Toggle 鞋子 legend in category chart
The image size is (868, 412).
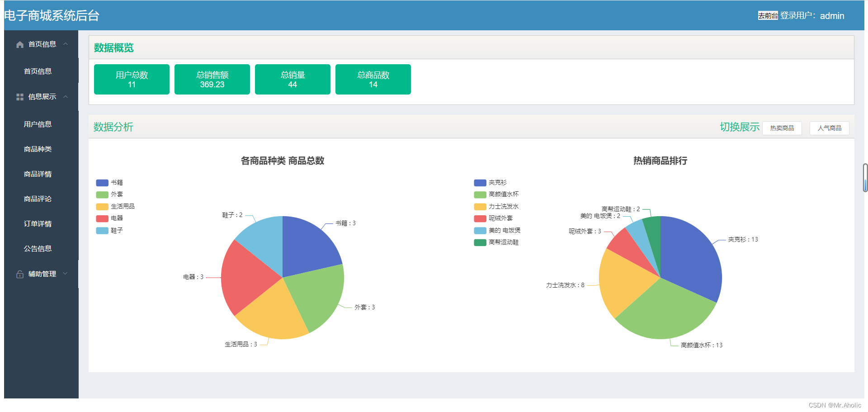109,231
